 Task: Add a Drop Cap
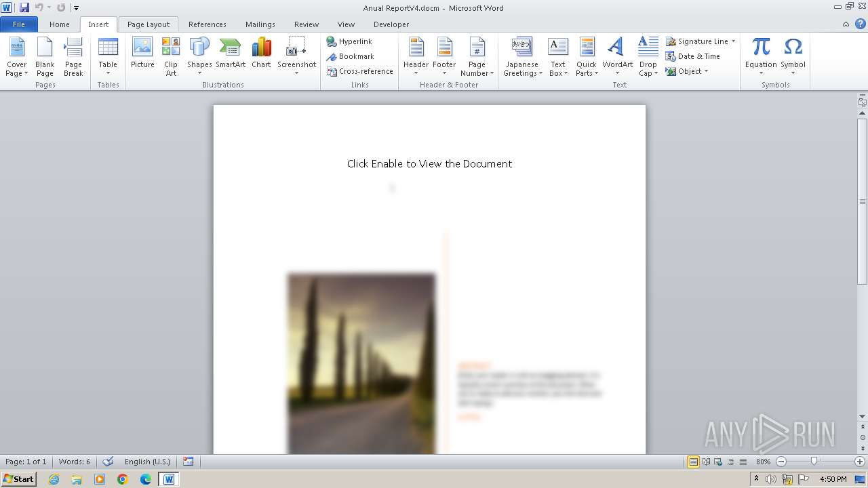648,57
